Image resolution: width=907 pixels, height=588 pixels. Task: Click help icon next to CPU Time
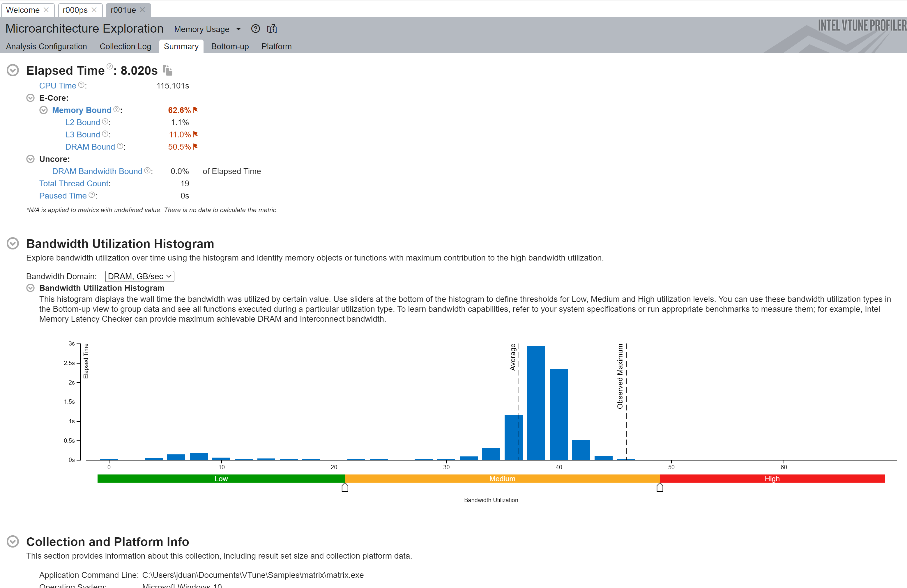tap(81, 85)
